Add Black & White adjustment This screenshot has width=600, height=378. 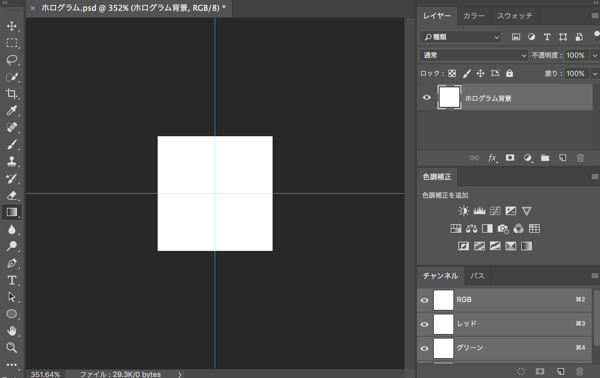tap(487, 228)
